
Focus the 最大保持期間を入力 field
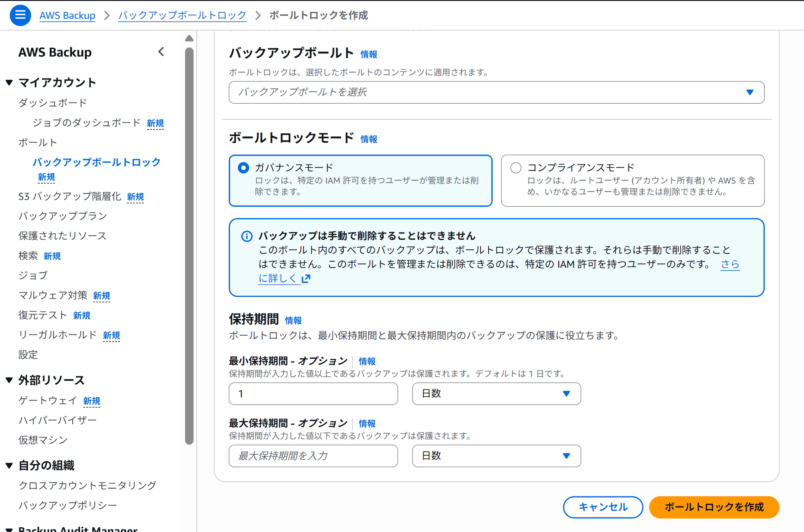point(313,456)
